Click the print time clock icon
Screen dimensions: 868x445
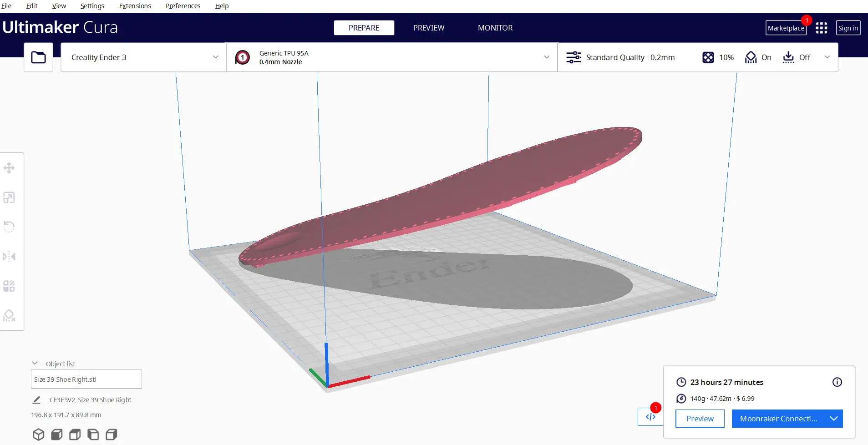pos(681,382)
